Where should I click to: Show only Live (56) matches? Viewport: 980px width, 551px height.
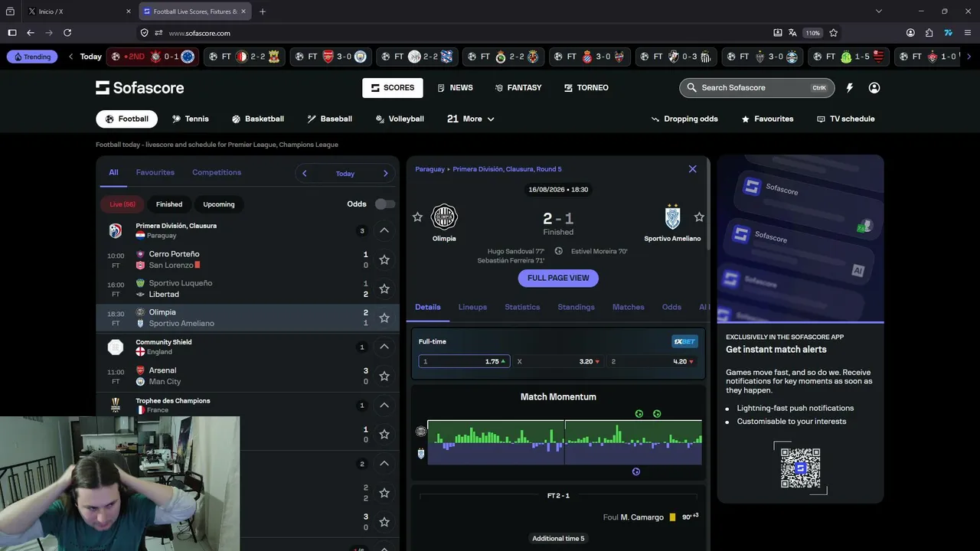click(x=122, y=204)
